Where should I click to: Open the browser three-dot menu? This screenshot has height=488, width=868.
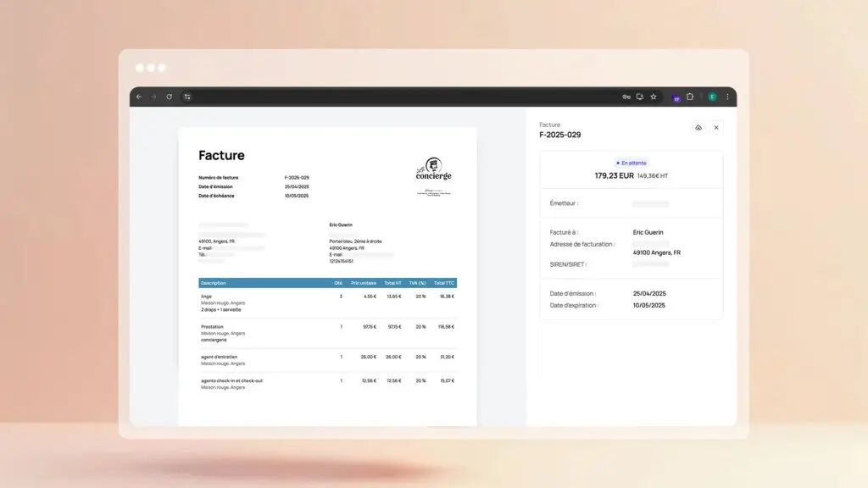click(x=727, y=97)
